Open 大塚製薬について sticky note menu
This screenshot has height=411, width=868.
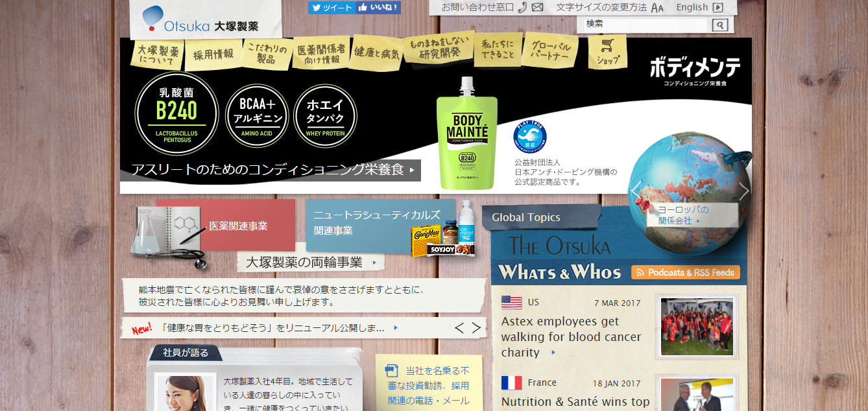pos(157,55)
